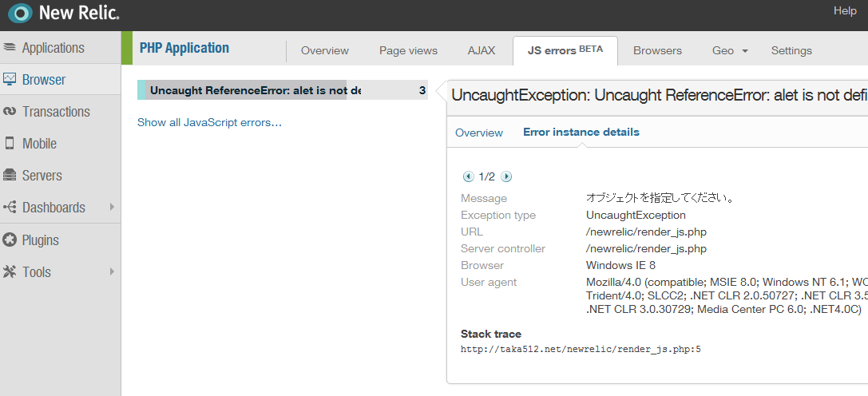Click the Applications sidebar icon
Image resolution: width=868 pixels, height=396 pixels.
click(10, 48)
